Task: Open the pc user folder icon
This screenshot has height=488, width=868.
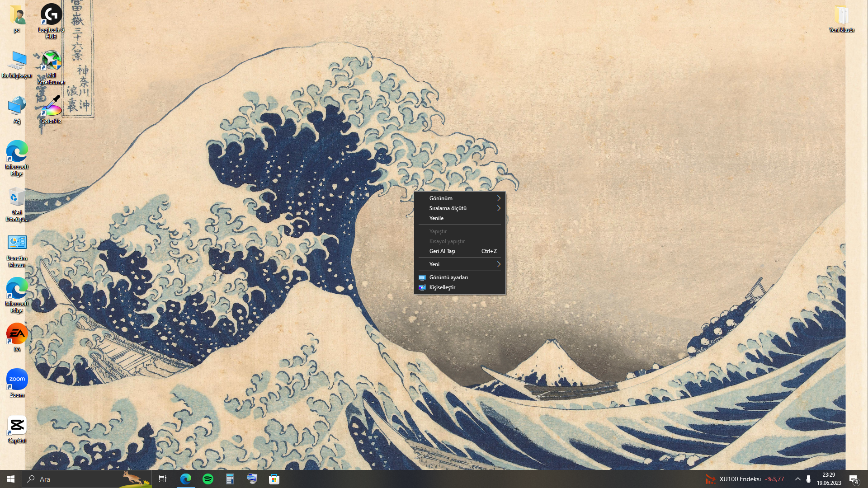Action: [x=17, y=18]
